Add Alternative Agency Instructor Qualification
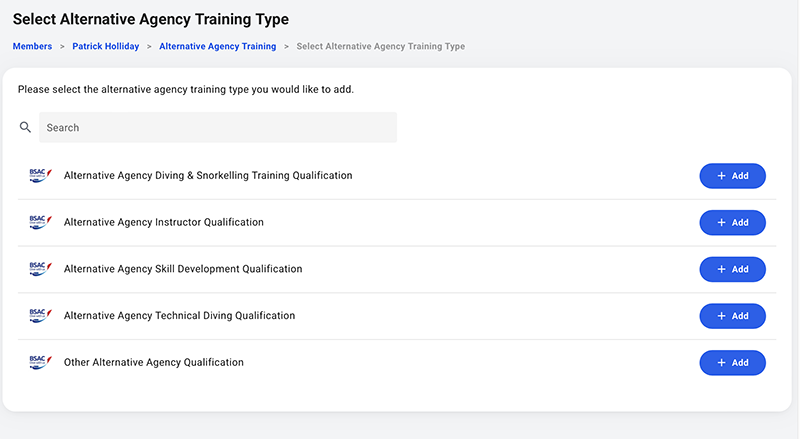This screenshot has width=800, height=439. click(732, 223)
